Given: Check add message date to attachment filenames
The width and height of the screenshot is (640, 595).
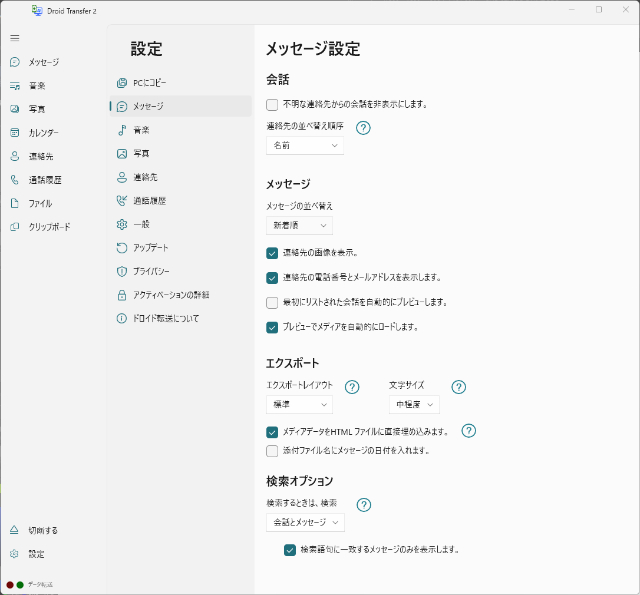Looking at the screenshot, I should click(x=272, y=451).
